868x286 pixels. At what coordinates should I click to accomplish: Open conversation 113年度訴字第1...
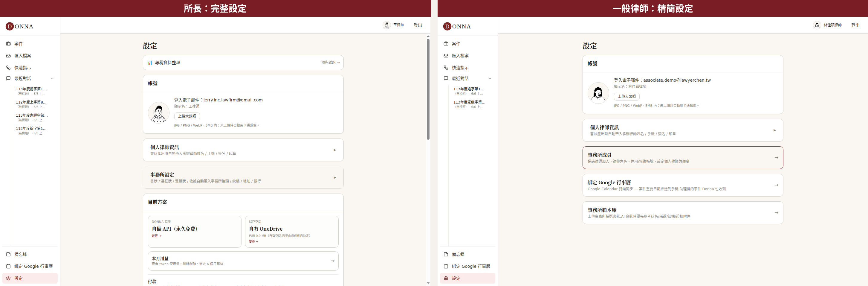[32, 130]
